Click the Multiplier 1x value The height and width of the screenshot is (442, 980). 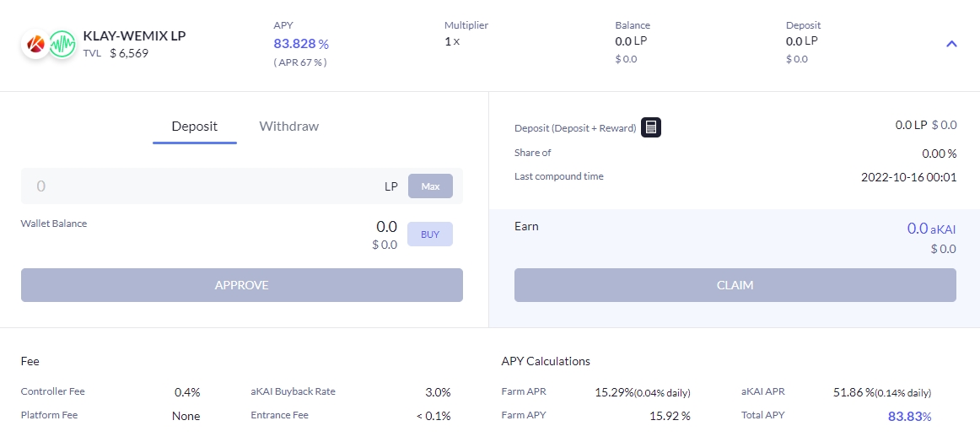[x=452, y=41]
